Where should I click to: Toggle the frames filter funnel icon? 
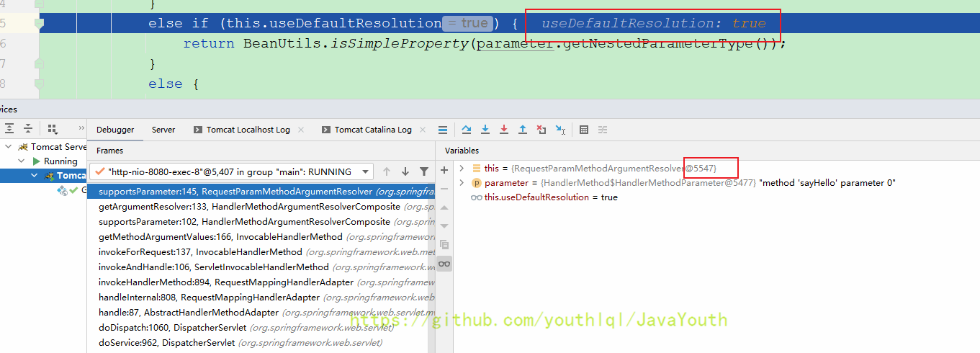click(x=424, y=171)
